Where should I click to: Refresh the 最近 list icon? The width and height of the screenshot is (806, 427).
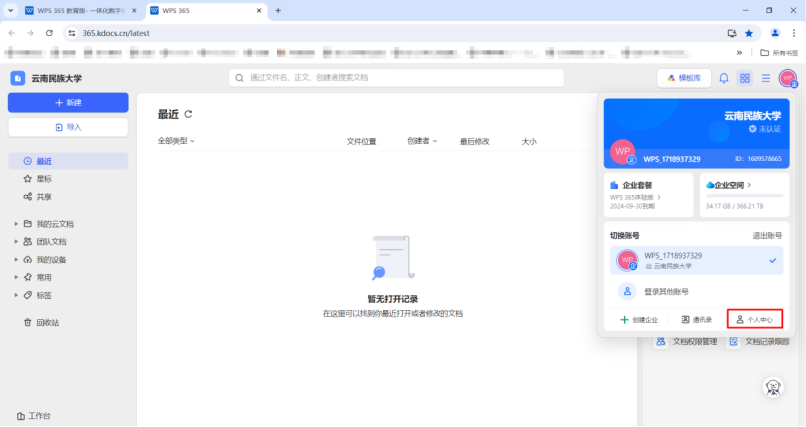point(188,115)
